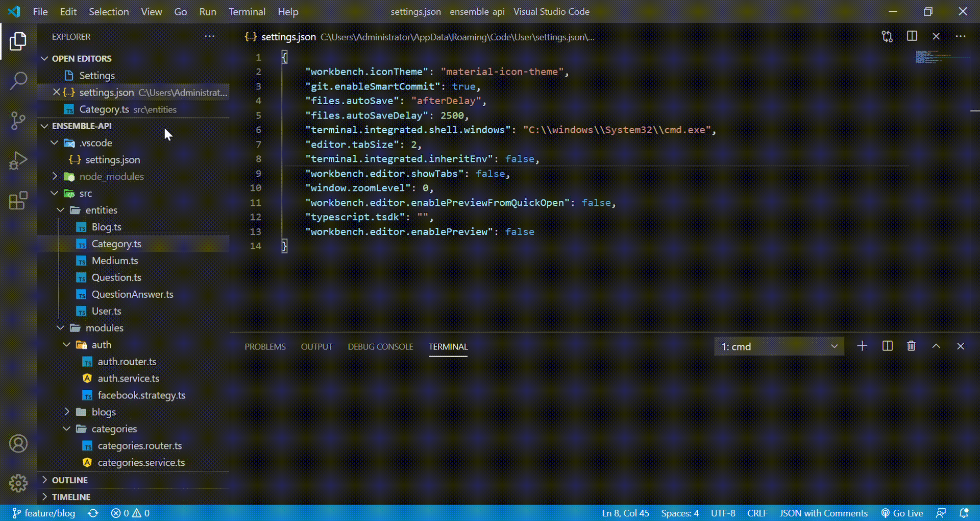Open changes compare icon in editor title
The image size is (980, 521).
coord(887,36)
